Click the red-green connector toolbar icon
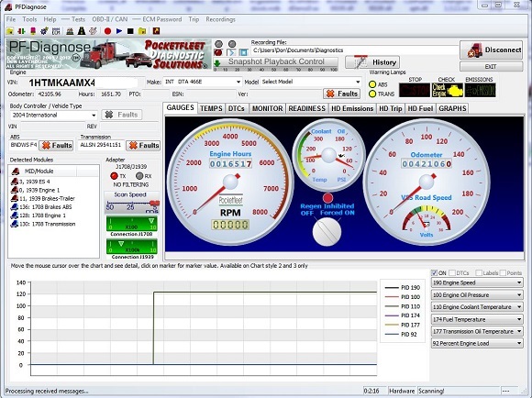The image size is (532, 398). [x=21, y=31]
